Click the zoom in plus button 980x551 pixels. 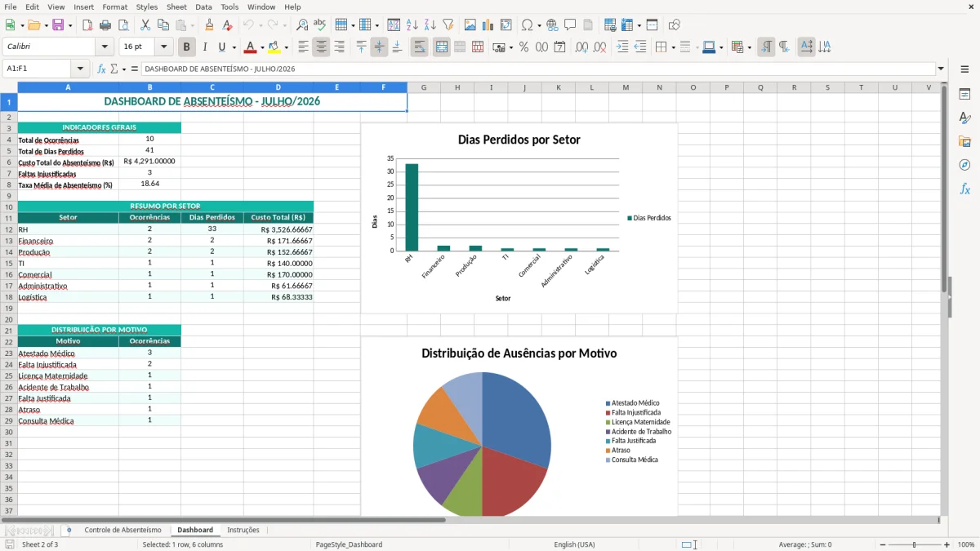pyautogui.click(x=947, y=544)
